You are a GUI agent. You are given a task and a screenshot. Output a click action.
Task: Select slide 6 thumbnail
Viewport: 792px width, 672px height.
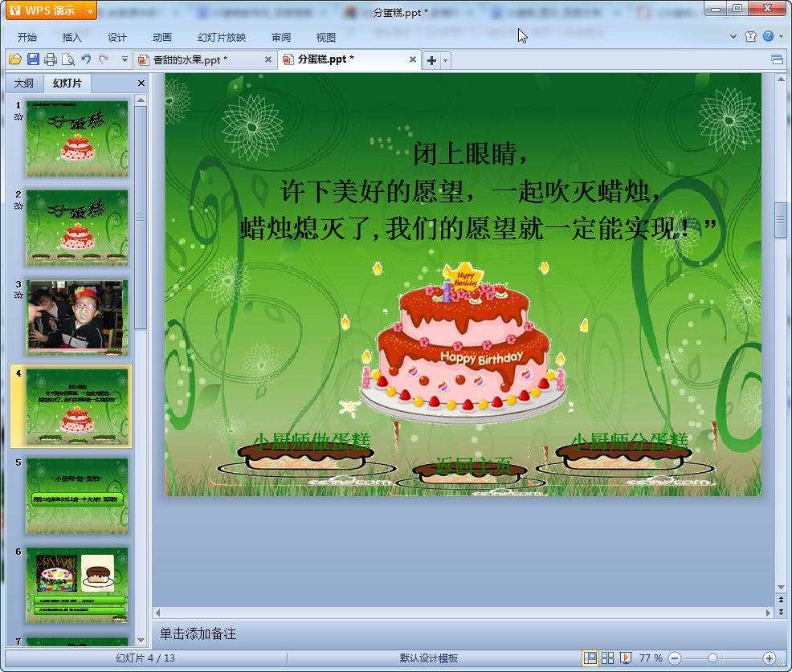[x=77, y=585]
